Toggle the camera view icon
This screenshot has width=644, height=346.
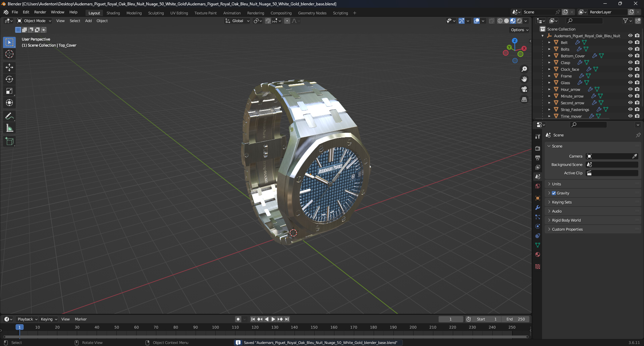click(x=524, y=89)
